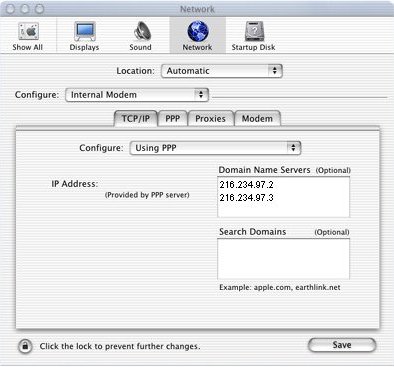The height and width of the screenshot is (367, 394).
Task: Click the 216.234.97.2 DNS entry
Action: click(x=247, y=185)
